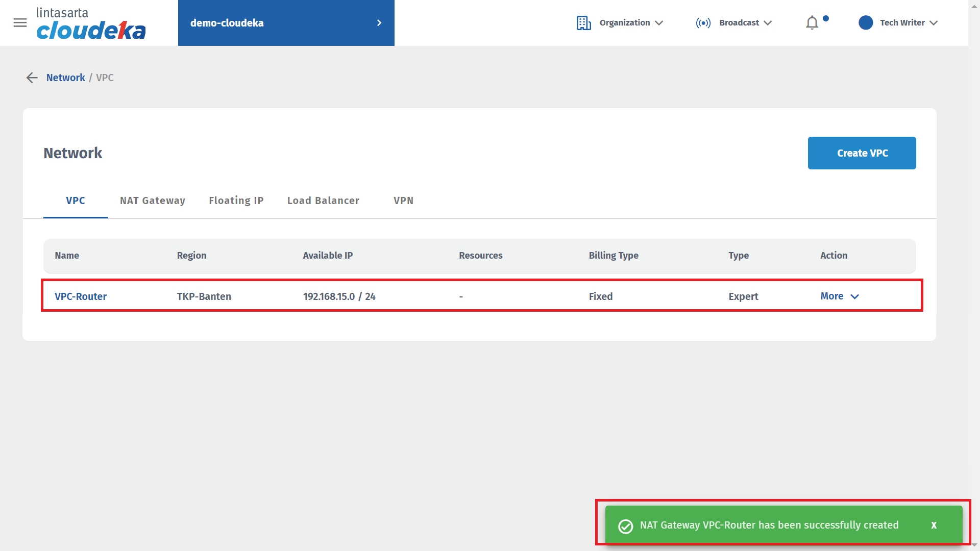
Task: Click the Organization building icon
Action: 583,23
